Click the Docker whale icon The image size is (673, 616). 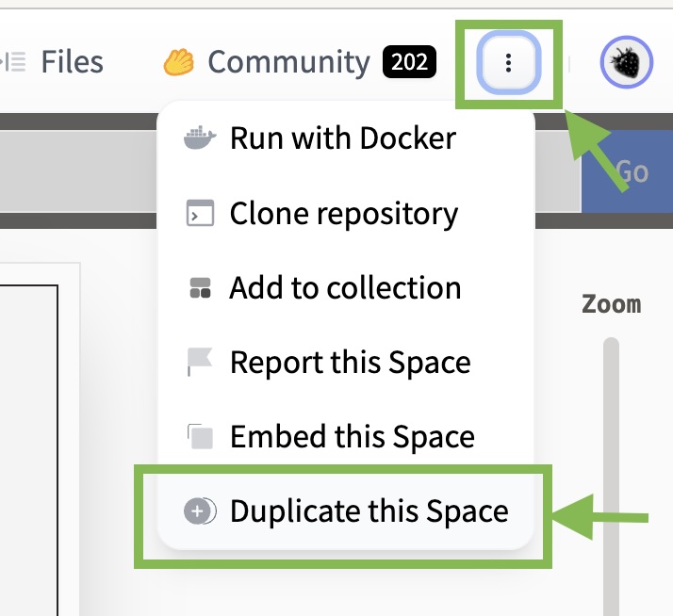(x=200, y=138)
